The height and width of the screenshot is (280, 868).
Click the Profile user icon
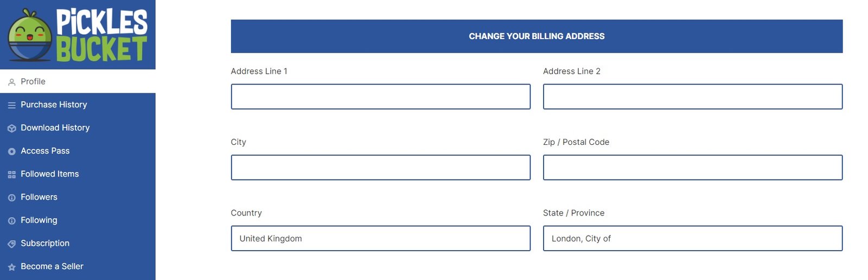click(11, 82)
